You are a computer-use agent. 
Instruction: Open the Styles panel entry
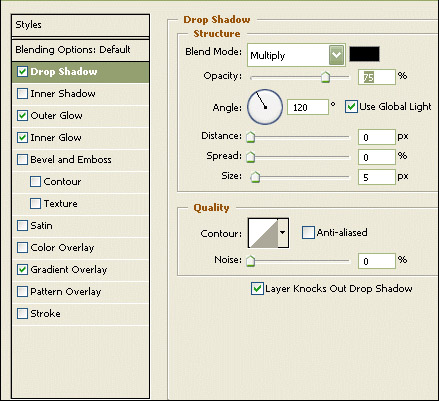pyautogui.click(x=80, y=25)
